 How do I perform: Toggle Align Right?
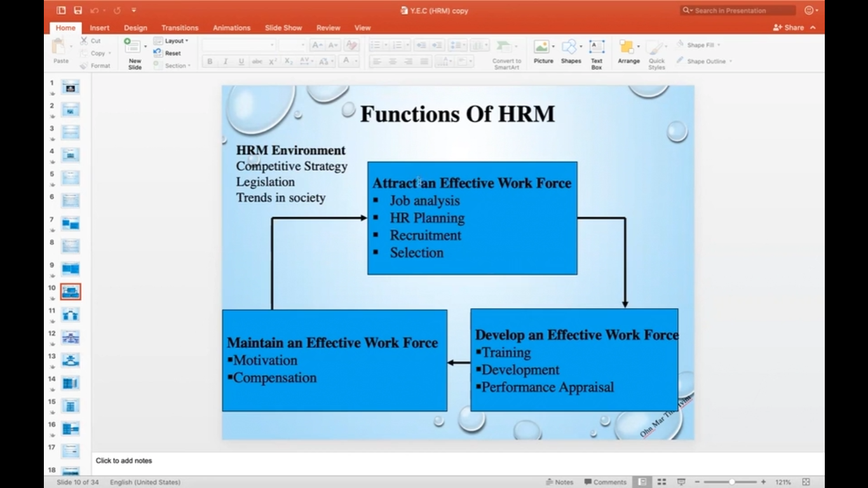(409, 62)
